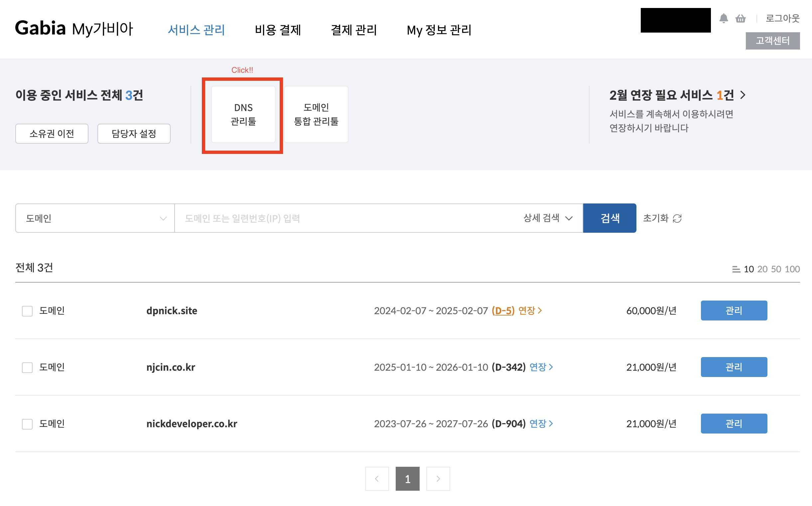Expand 2월 연장 필요 서비스 arrow
The width and height of the screenshot is (812, 506).
pyautogui.click(x=743, y=95)
